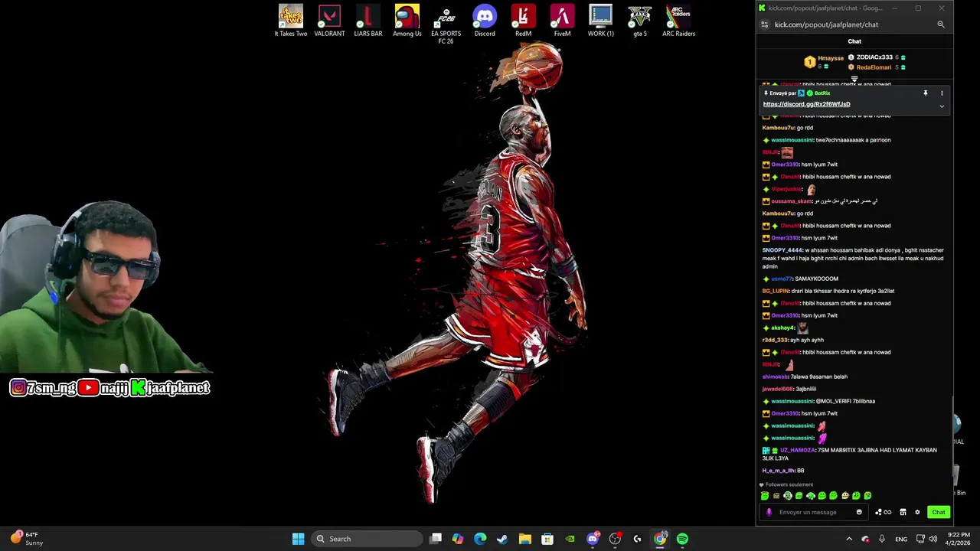Open the discord.gg invite link
Screen dimensions: 980x551
(806, 104)
